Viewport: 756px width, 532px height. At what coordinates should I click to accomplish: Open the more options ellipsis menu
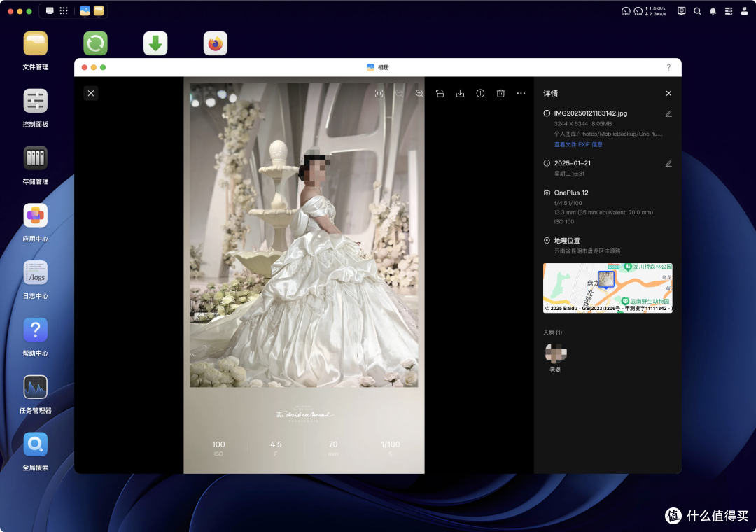pos(521,94)
